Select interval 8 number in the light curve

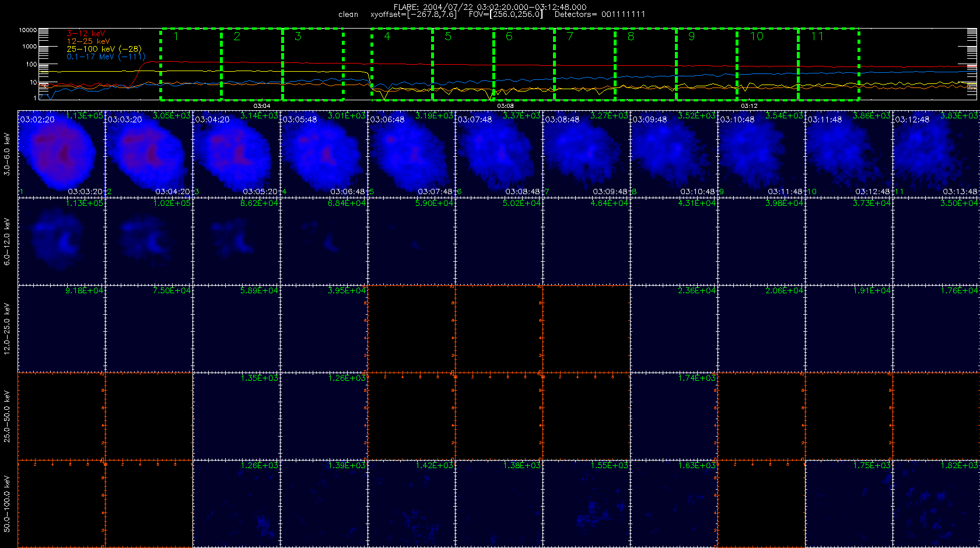pyautogui.click(x=631, y=37)
